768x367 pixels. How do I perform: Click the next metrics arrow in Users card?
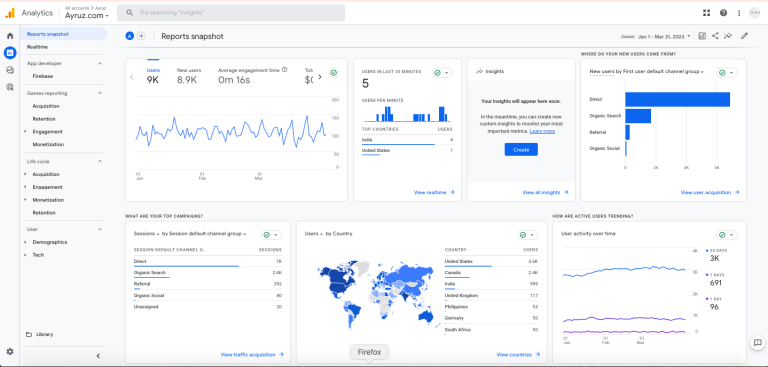320,76
